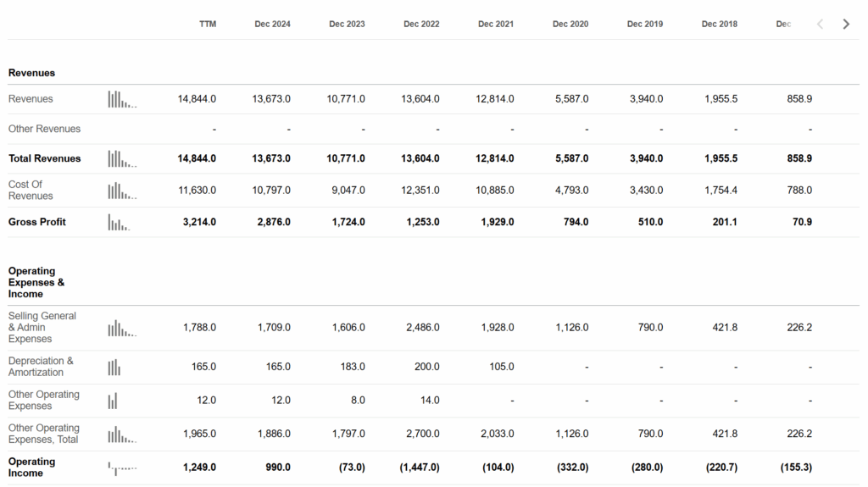Open the Operating Income sparkline chart icon
Viewport: 868px width, 487px height.
(122, 468)
